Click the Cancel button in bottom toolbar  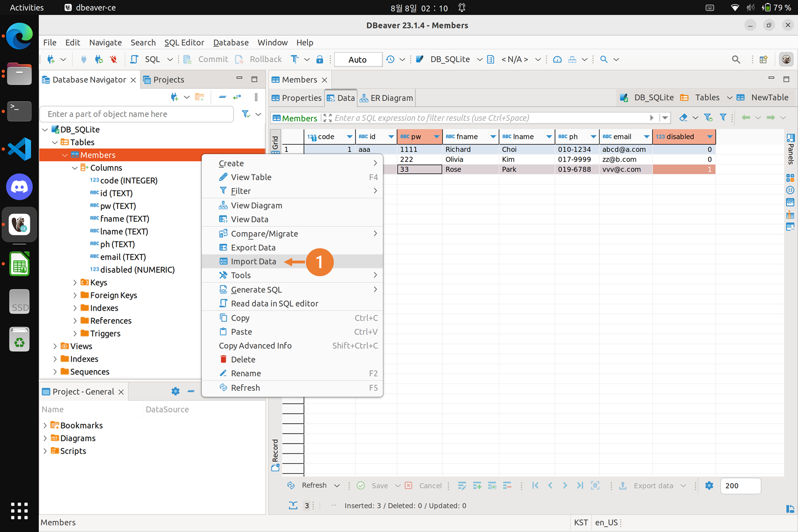point(424,486)
